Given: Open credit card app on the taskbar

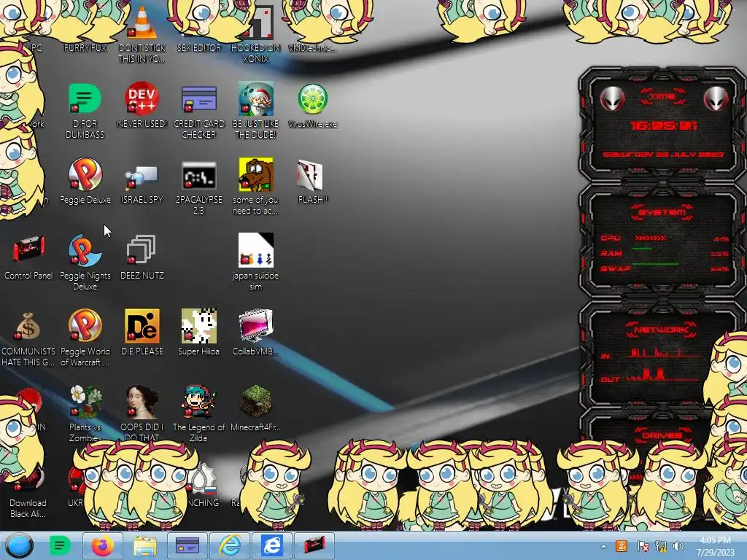Looking at the screenshot, I should pos(187,545).
